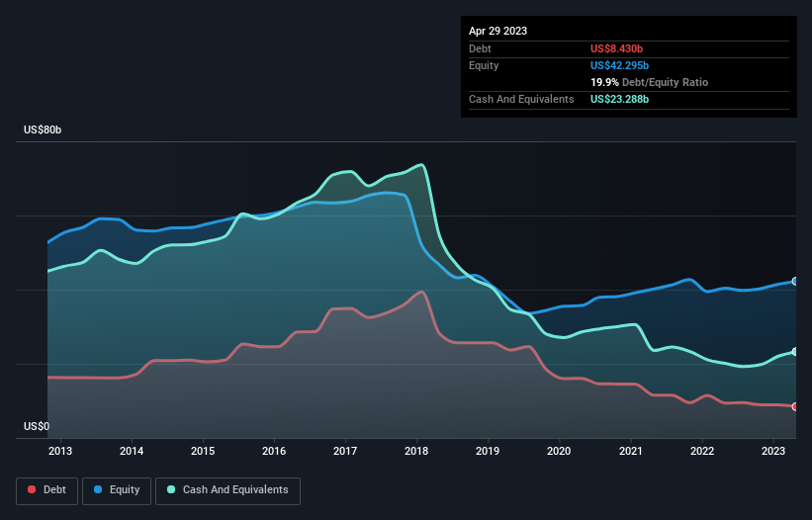
Task: Select the 2014 x-axis label
Action: tap(132, 451)
